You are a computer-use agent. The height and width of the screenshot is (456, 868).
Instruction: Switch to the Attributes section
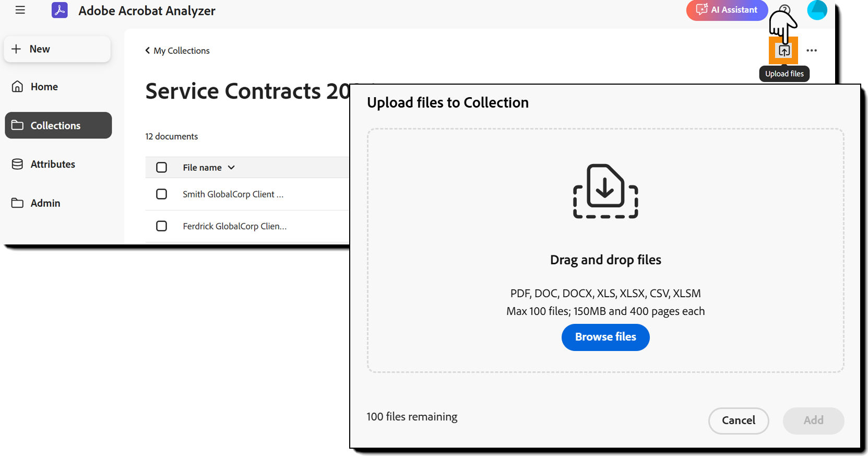click(52, 164)
